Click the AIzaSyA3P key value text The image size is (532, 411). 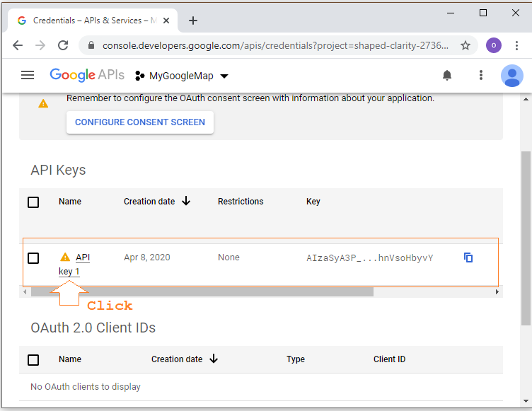pyautogui.click(x=370, y=258)
